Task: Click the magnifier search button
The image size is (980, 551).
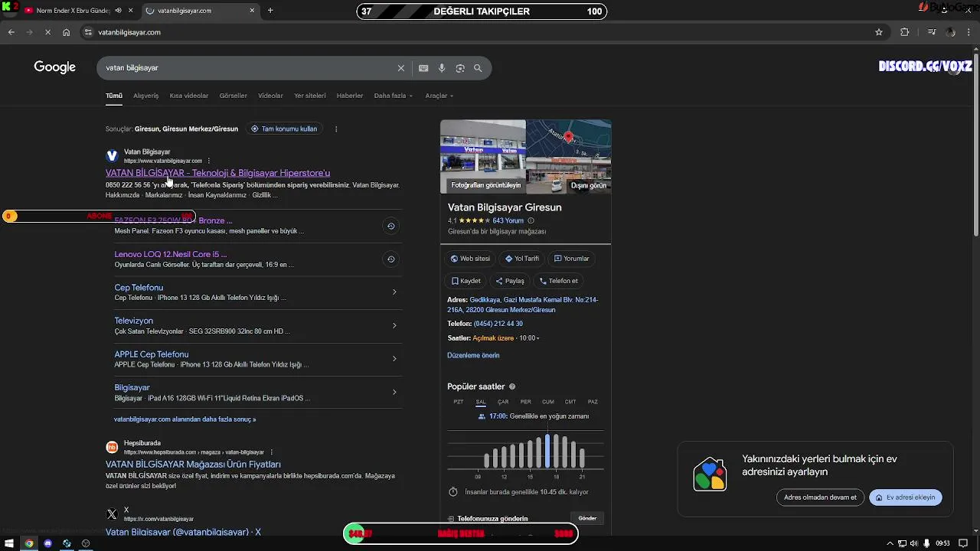Action: 478,68
